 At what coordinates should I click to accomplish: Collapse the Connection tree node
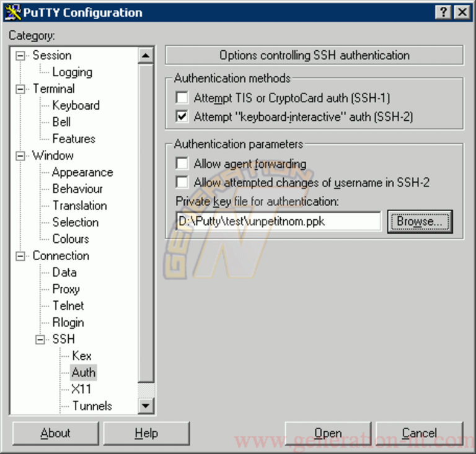20,256
